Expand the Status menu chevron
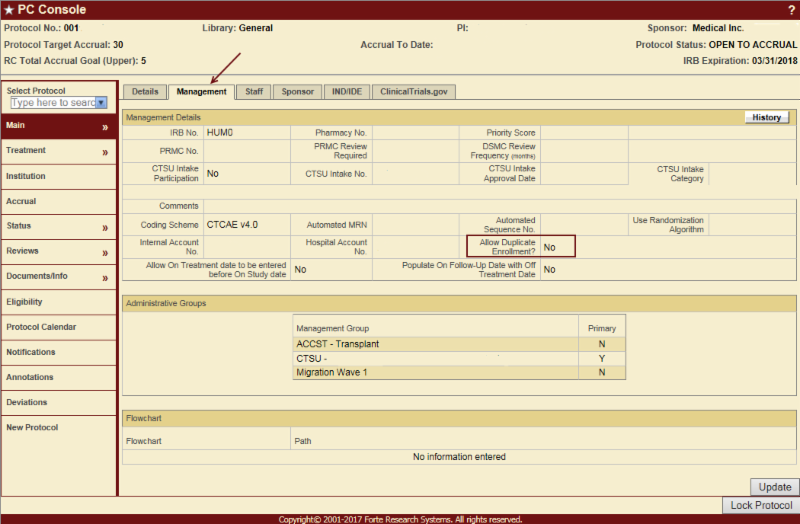This screenshot has height=524, width=800. pyautogui.click(x=105, y=228)
